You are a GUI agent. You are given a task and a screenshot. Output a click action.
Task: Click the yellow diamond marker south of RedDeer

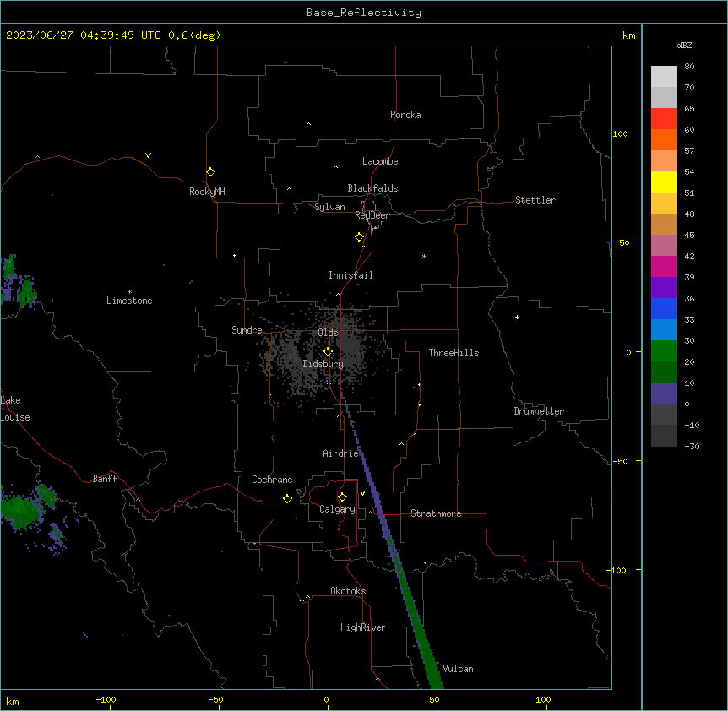point(360,237)
